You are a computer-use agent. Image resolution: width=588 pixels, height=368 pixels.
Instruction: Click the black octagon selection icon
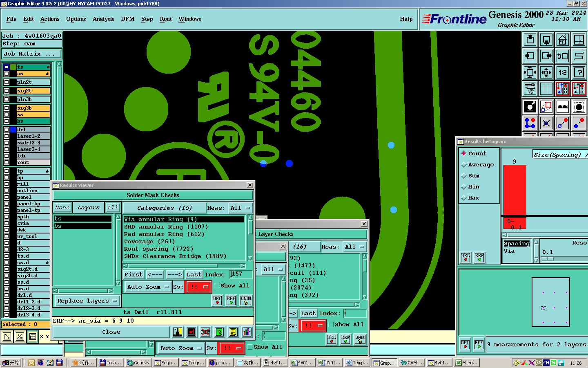(579, 107)
